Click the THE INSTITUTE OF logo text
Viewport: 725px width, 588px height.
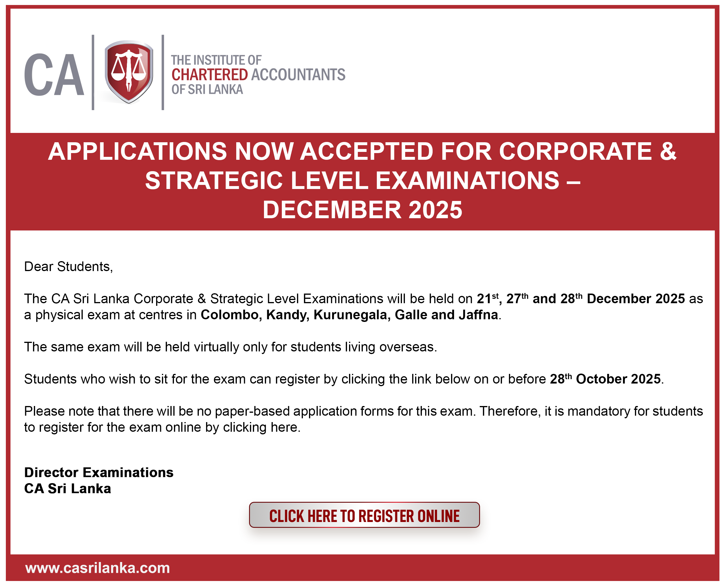tap(216, 60)
